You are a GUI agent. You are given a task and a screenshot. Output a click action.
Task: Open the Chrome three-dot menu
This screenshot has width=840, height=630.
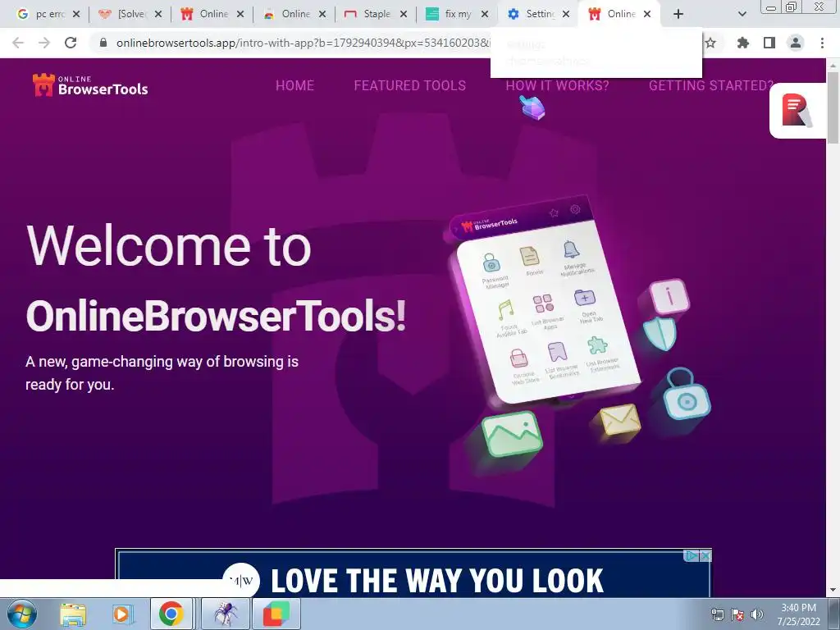pyautogui.click(x=822, y=43)
